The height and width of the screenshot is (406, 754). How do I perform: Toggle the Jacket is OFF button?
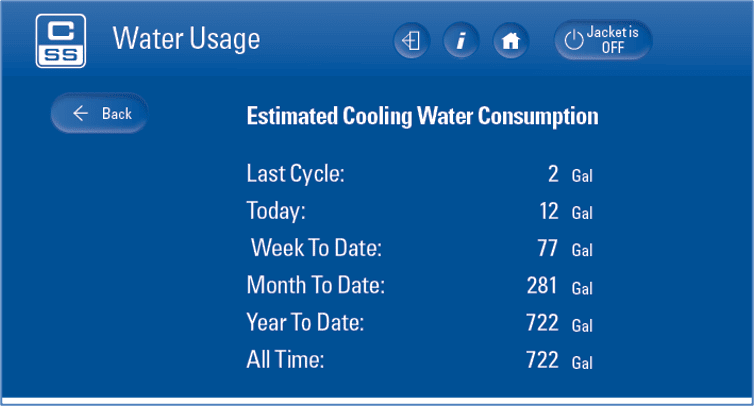[603, 40]
